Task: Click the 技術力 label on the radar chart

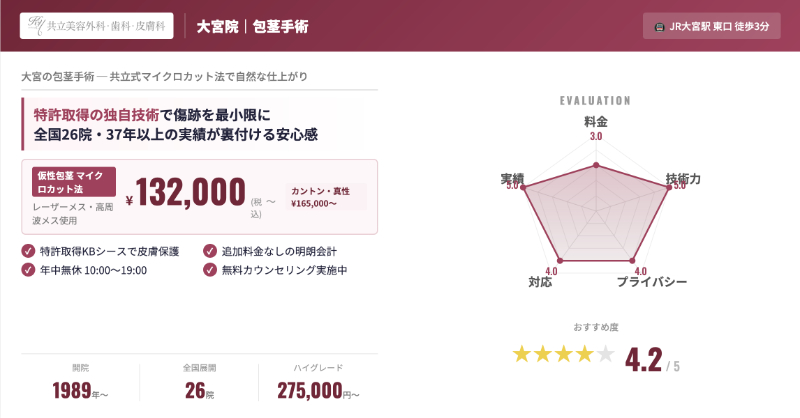Action: tap(682, 178)
